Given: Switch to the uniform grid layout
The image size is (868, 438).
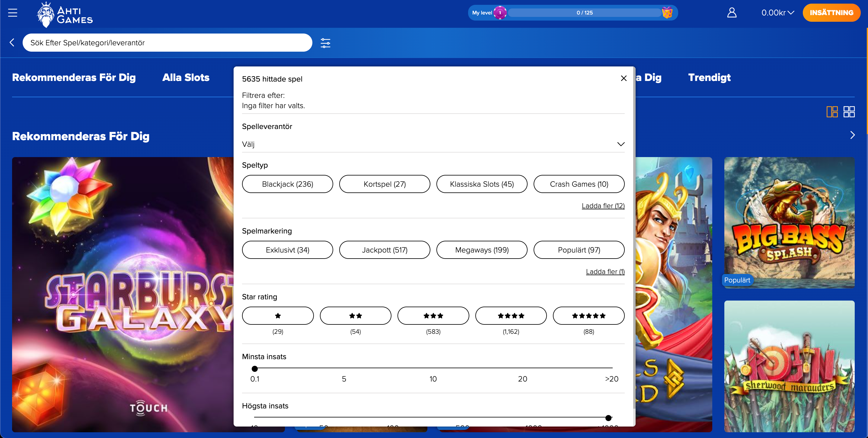Looking at the screenshot, I should 849,111.
